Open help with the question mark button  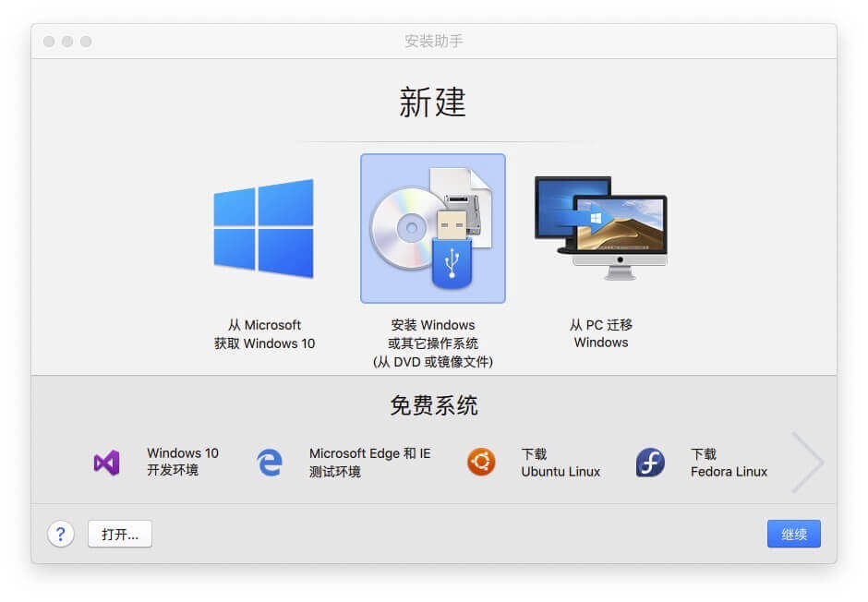[x=61, y=534]
